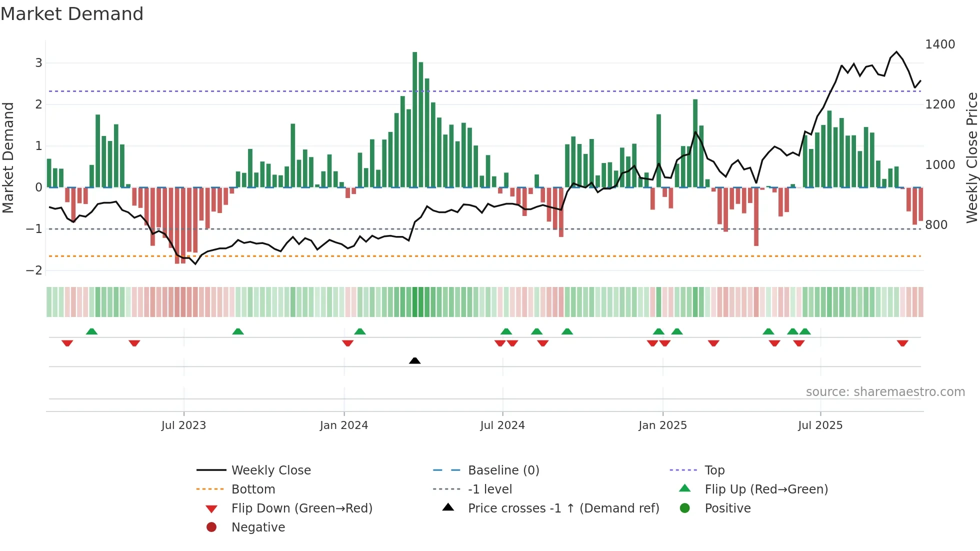Click the Weekly Close legend line
The image size is (980, 551).
[x=211, y=470]
